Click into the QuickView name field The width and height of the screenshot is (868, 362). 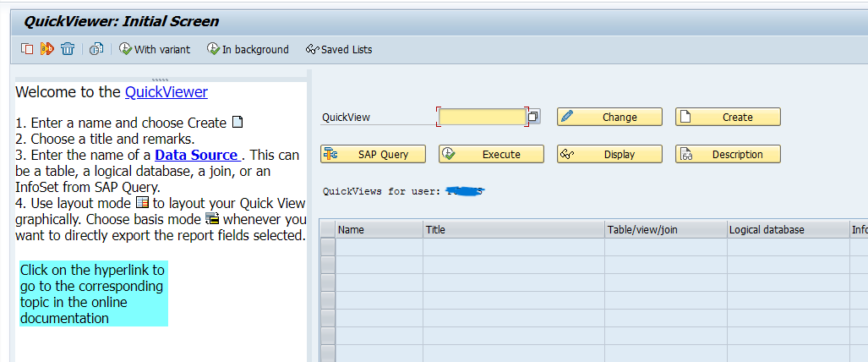click(482, 117)
